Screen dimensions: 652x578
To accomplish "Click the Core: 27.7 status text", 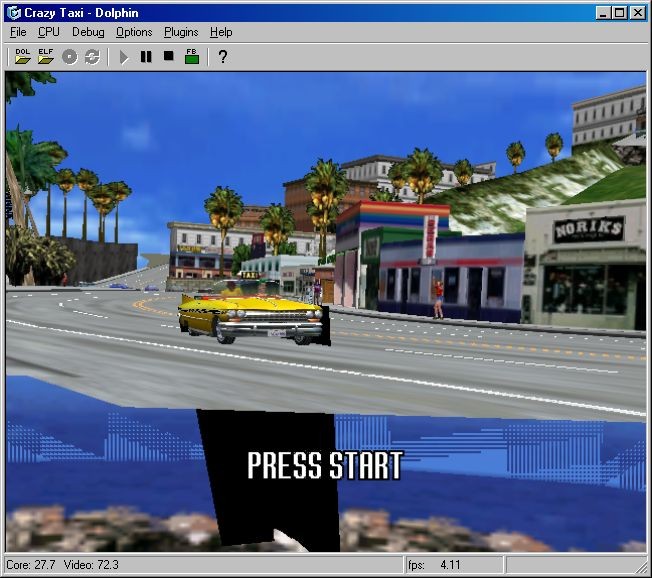I will point(31,565).
